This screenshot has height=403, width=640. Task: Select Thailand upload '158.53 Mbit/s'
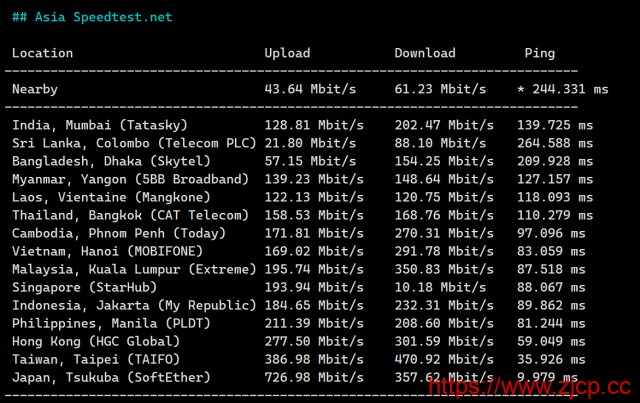(314, 215)
